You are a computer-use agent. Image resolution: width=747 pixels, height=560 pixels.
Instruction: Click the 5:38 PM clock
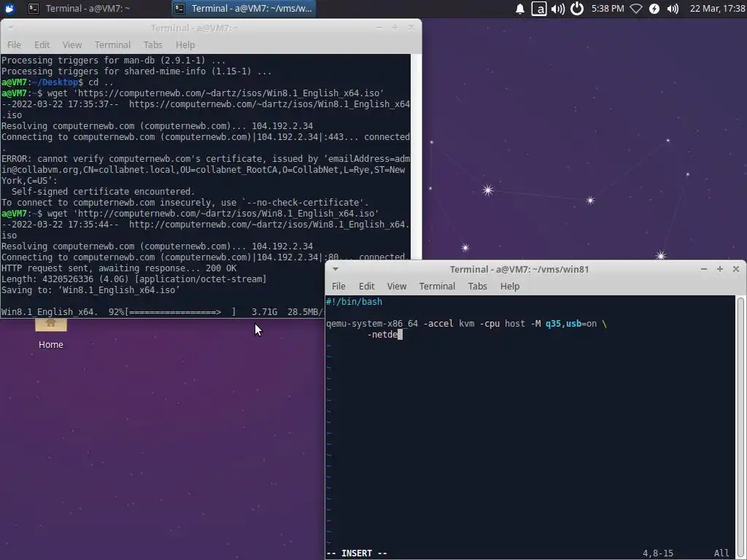pyautogui.click(x=608, y=9)
